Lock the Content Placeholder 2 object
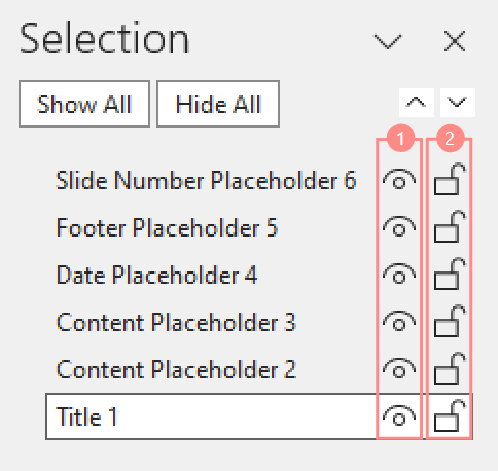This screenshot has height=471, width=498. [x=450, y=368]
